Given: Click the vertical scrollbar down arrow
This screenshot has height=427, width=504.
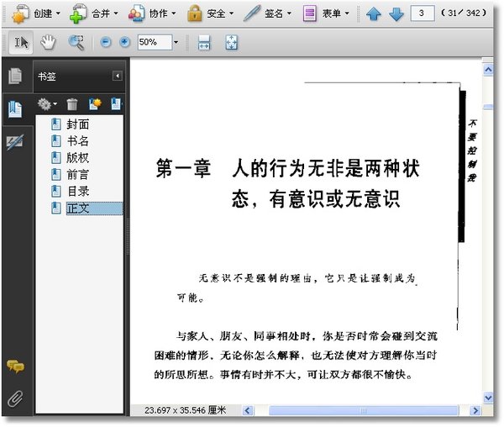Looking at the screenshot, I should [x=488, y=398].
